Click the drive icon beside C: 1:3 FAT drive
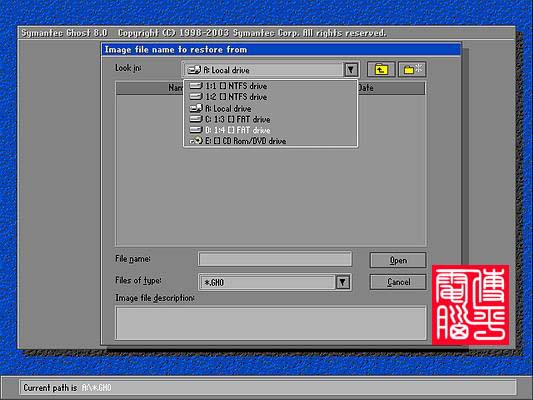This screenshot has width=533, height=400. point(196,119)
